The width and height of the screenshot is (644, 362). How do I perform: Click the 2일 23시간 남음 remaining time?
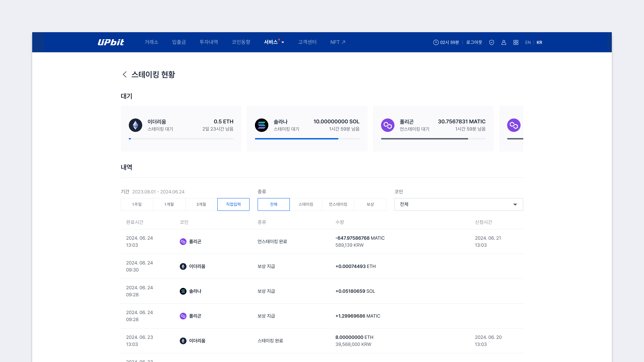coord(218,129)
